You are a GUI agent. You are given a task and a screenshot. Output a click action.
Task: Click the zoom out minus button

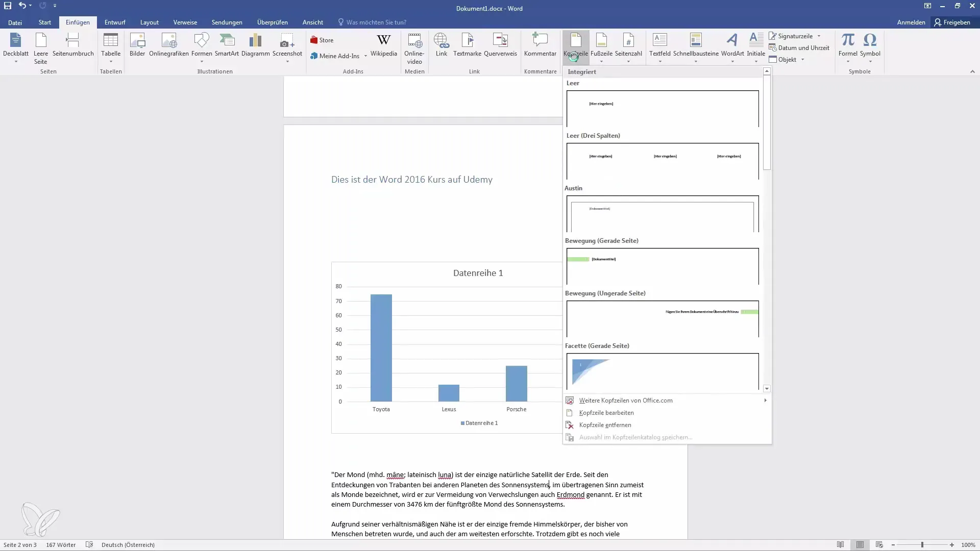[893, 545]
